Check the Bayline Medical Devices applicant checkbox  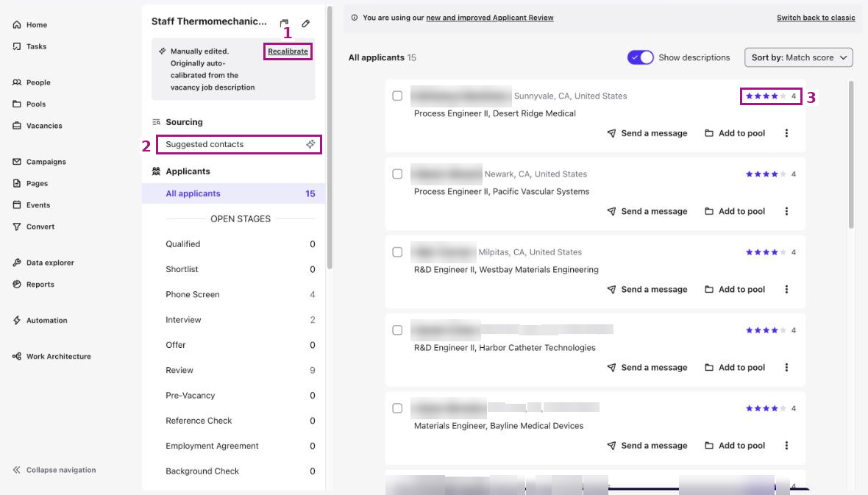397,408
